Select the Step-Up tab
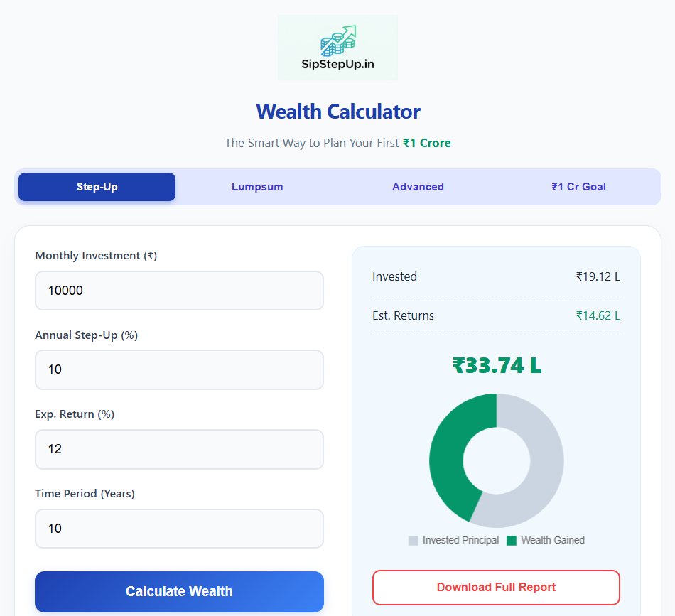675x616 pixels. pos(96,187)
